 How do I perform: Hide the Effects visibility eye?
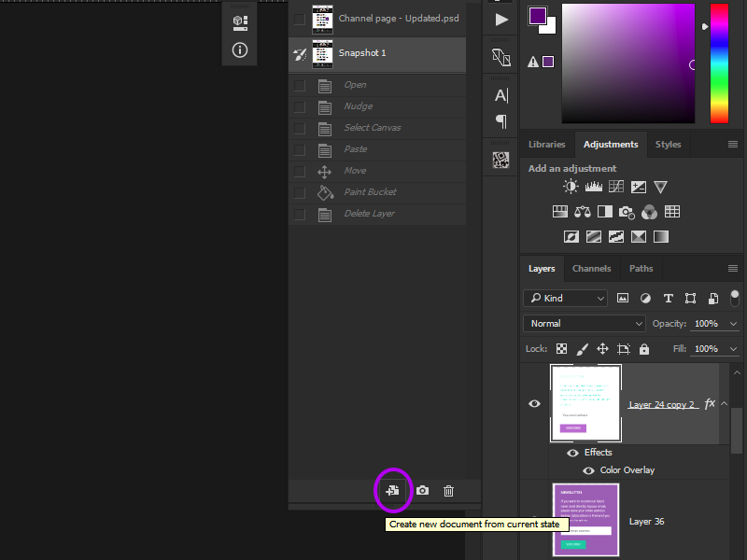point(572,453)
